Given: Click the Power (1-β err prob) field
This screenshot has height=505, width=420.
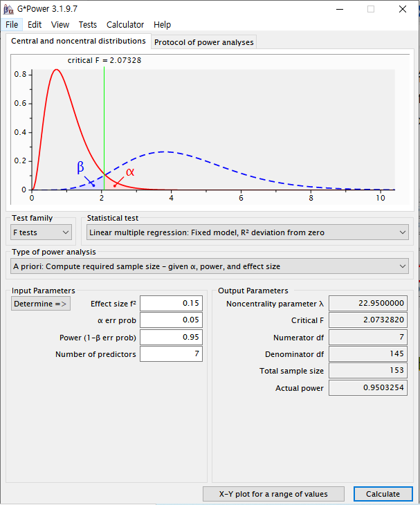Looking at the screenshot, I should coord(171,337).
